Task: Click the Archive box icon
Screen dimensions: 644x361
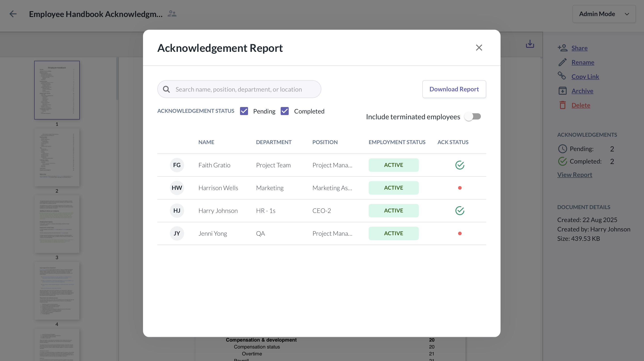Action: click(562, 90)
